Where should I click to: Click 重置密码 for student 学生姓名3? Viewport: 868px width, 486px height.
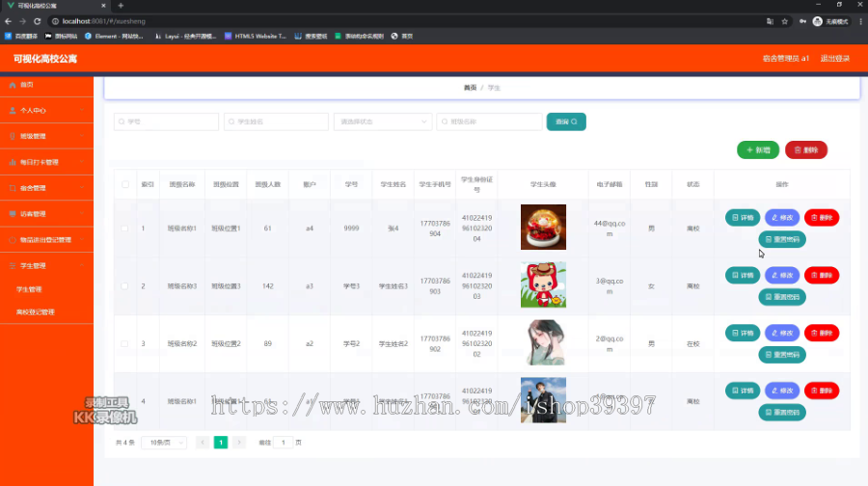coord(782,297)
